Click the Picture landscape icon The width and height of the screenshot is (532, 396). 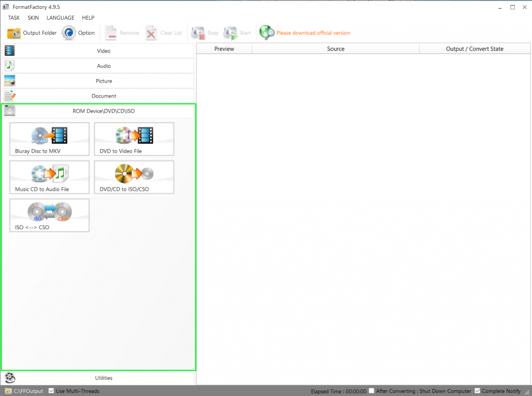coord(9,81)
